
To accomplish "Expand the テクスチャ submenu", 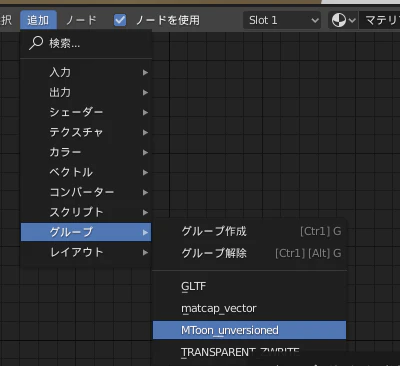I will click(86, 132).
